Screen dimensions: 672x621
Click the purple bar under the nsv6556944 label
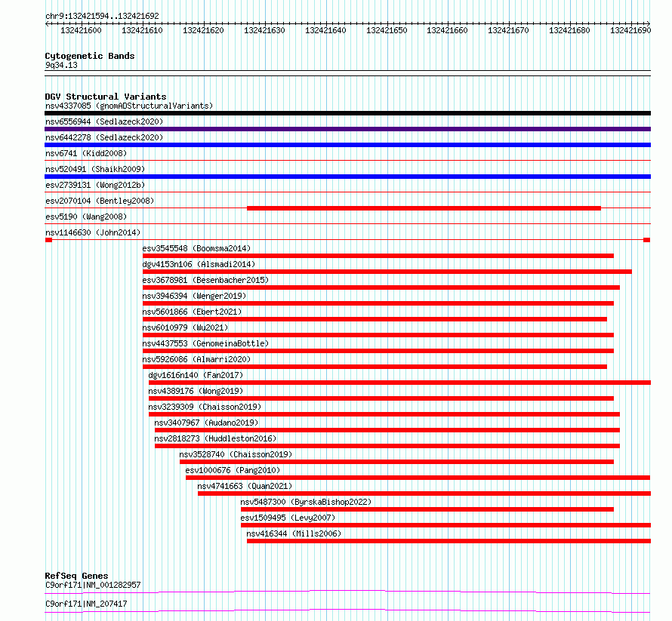tap(347, 129)
